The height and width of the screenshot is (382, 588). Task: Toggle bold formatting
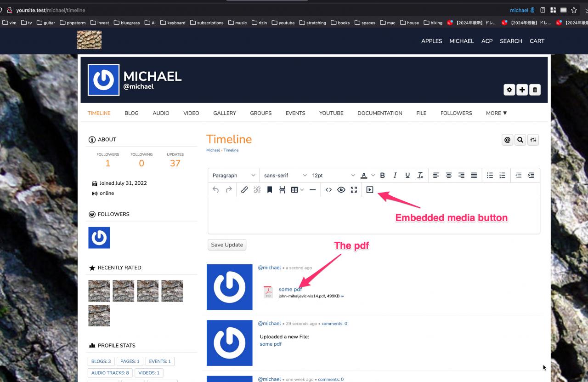pyautogui.click(x=382, y=176)
